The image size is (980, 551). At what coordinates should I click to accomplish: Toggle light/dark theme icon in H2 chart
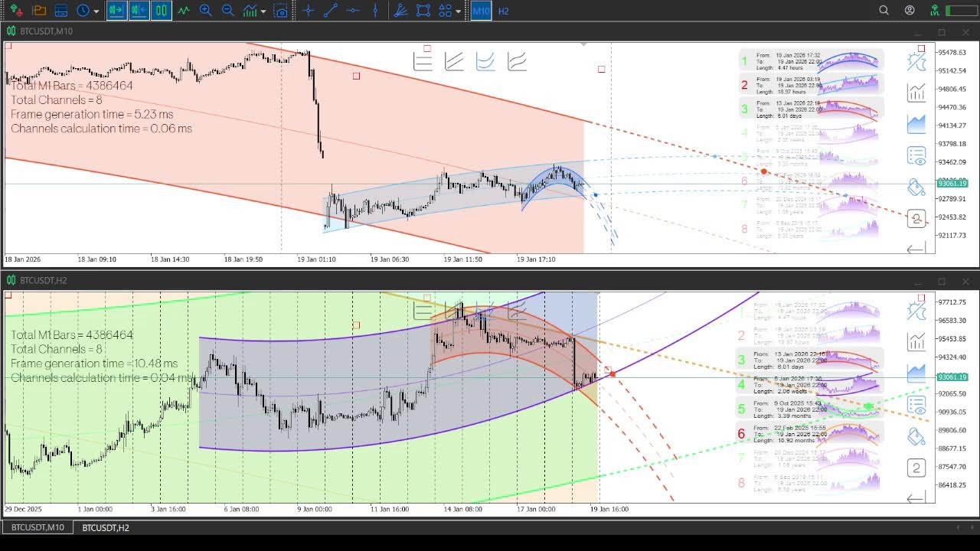click(916, 311)
